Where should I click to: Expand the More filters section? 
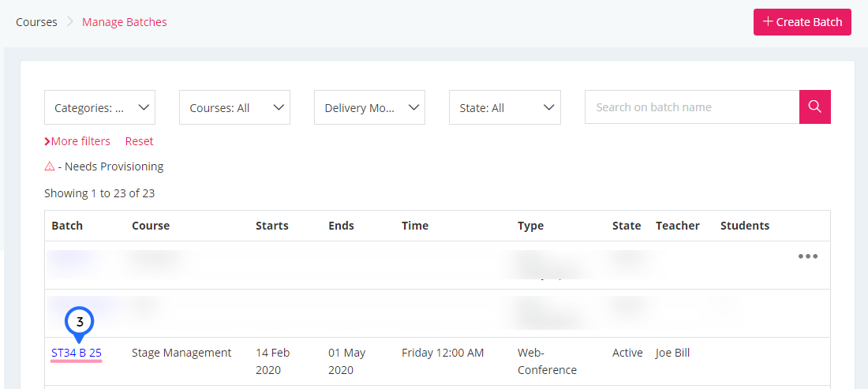tap(77, 141)
